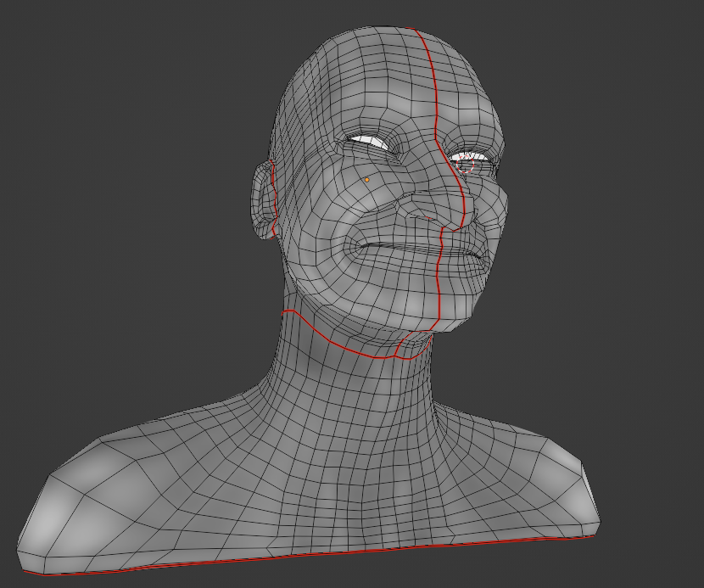Click the right shoulder corner of the bust
The width and height of the screenshot is (704, 588).
[x=585, y=475]
